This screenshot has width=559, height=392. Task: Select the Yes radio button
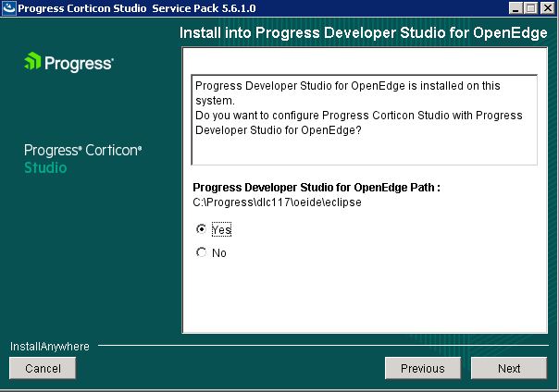(202, 229)
